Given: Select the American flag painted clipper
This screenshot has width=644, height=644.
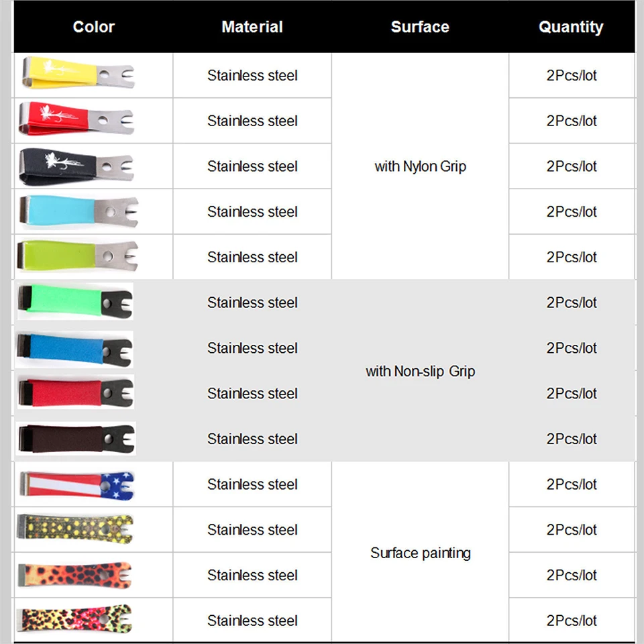Looking at the screenshot, I should point(76,484).
